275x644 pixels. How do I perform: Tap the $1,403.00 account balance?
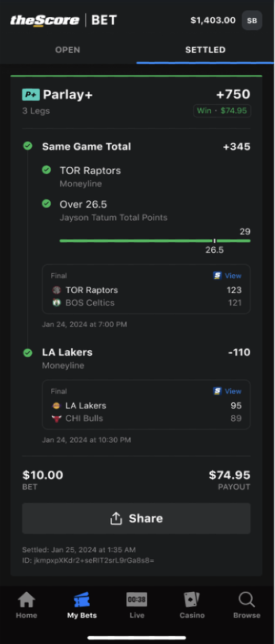(x=213, y=20)
